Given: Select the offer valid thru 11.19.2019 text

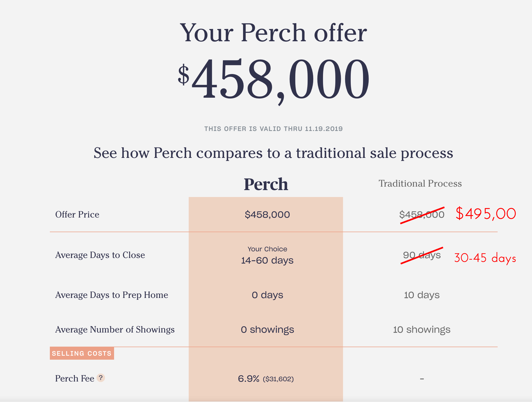Looking at the screenshot, I should 273,129.
